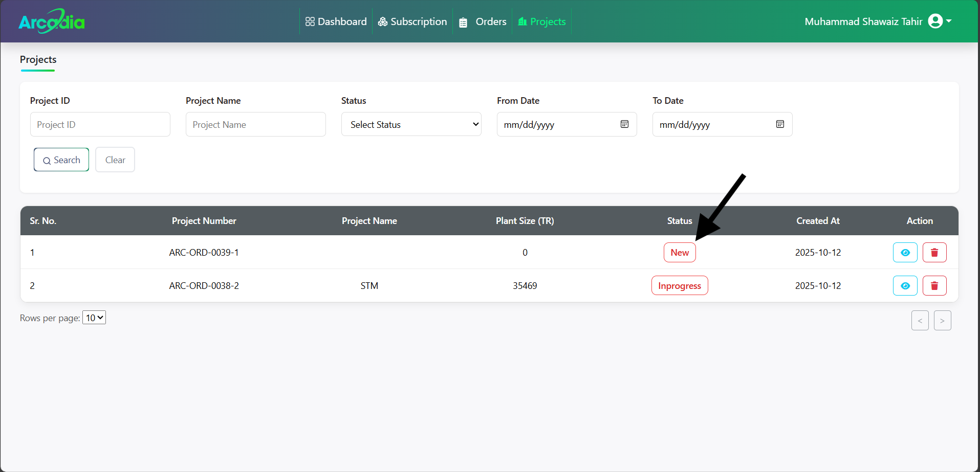Go to the previous page of results
Image resolution: width=980 pixels, height=472 pixels.
point(920,321)
